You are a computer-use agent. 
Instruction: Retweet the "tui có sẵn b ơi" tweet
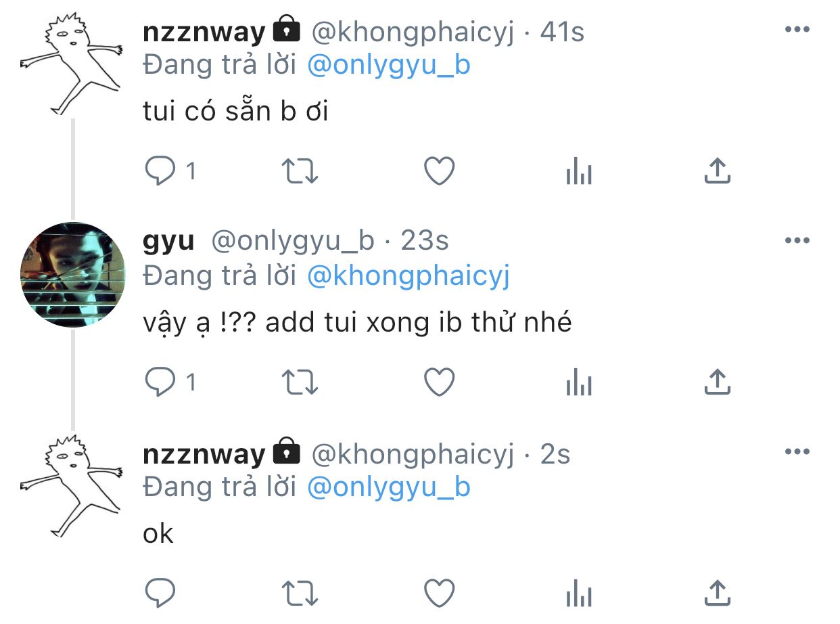point(299,172)
